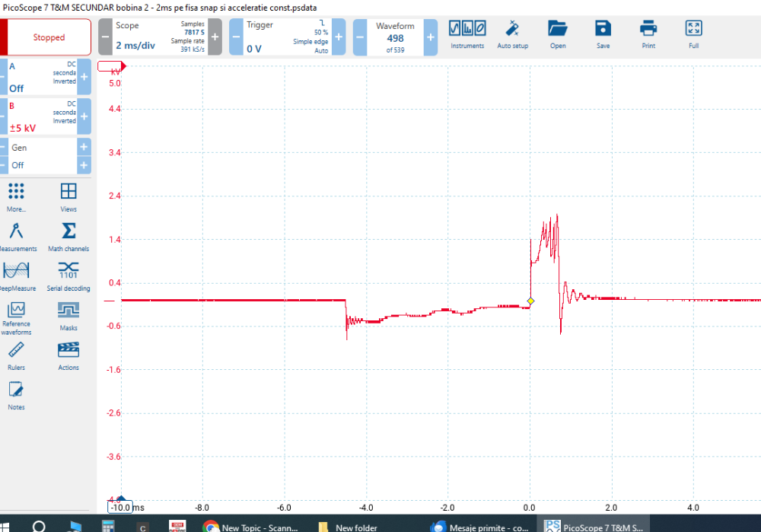Open the Rulers tool

click(16, 355)
